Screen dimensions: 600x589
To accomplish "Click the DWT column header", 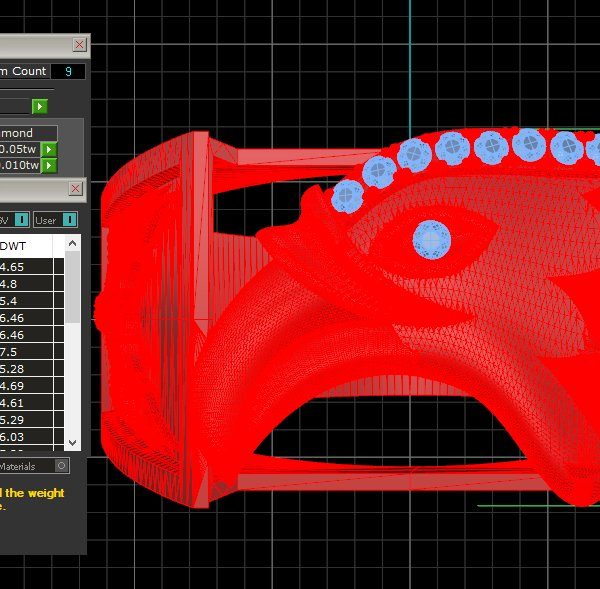I will 26,246.
